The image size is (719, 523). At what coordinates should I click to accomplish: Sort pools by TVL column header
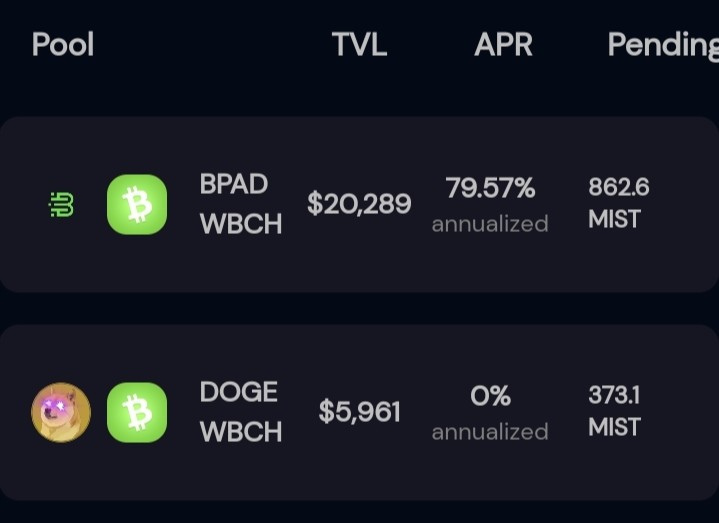point(360,44)
